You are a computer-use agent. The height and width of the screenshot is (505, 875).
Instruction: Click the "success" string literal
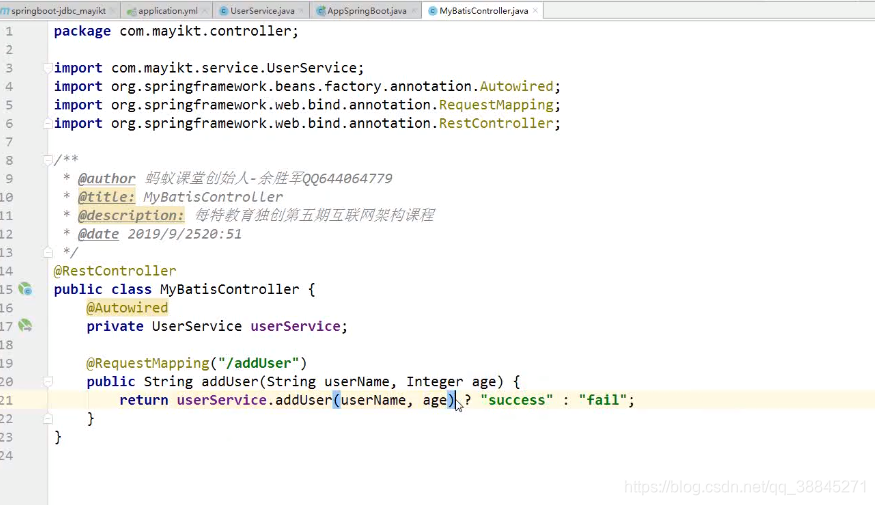tap(517, 400)
